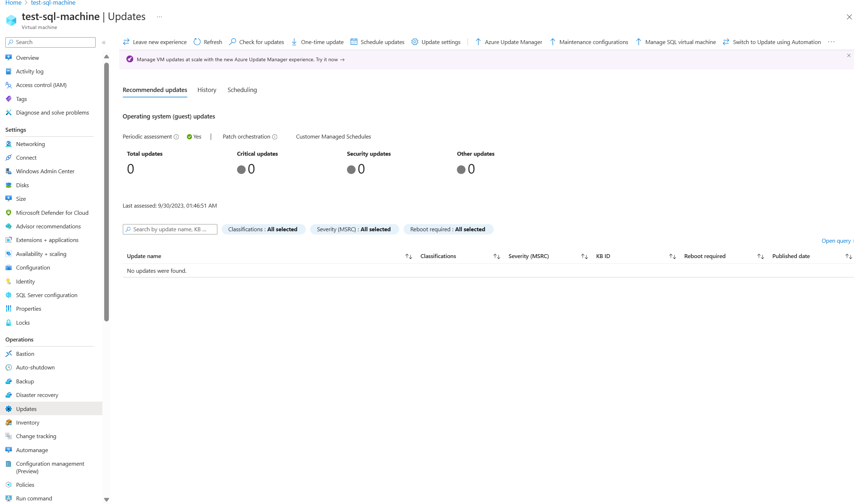This screenshot has height=504, width=854.
Task: Open the Open query link
Action: [x=836, y=241]
